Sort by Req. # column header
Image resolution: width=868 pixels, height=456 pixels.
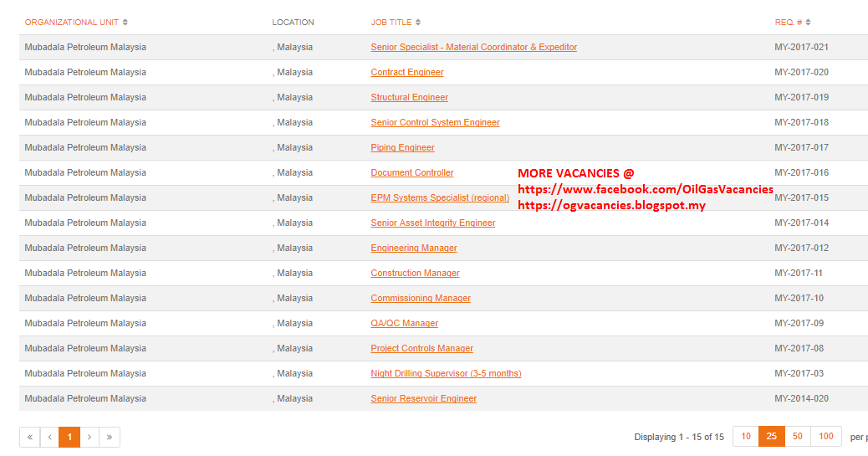[x=792, y=22]
